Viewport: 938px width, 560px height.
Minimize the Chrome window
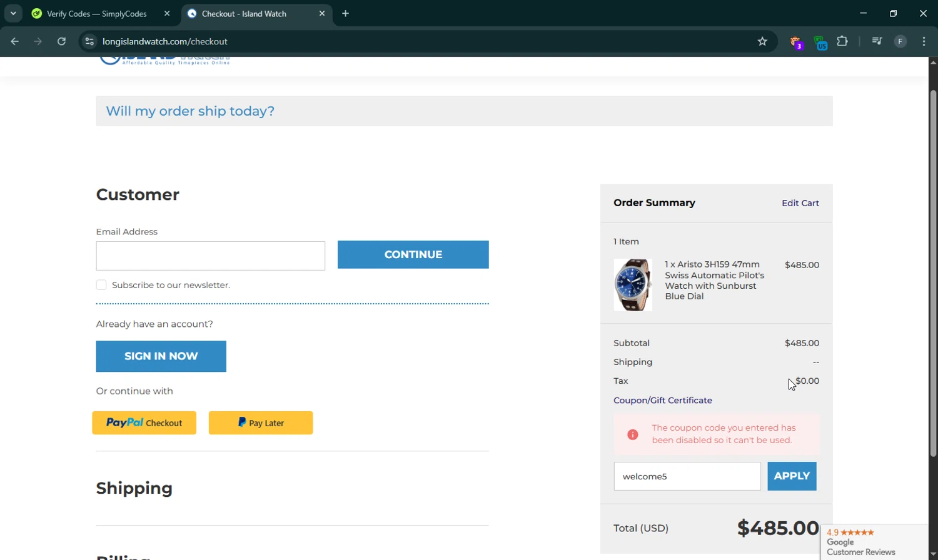pyautogui.click(x=864, y=13)
